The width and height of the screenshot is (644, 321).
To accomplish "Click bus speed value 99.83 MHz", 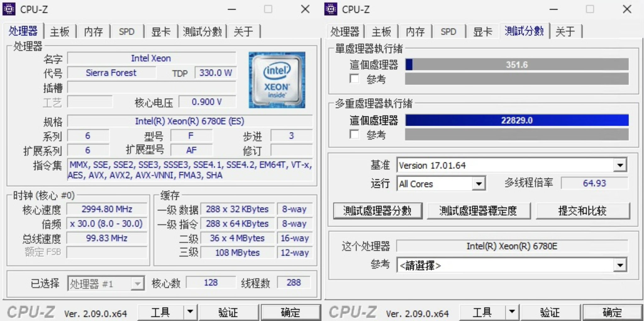I will click(x=107, y=238).
